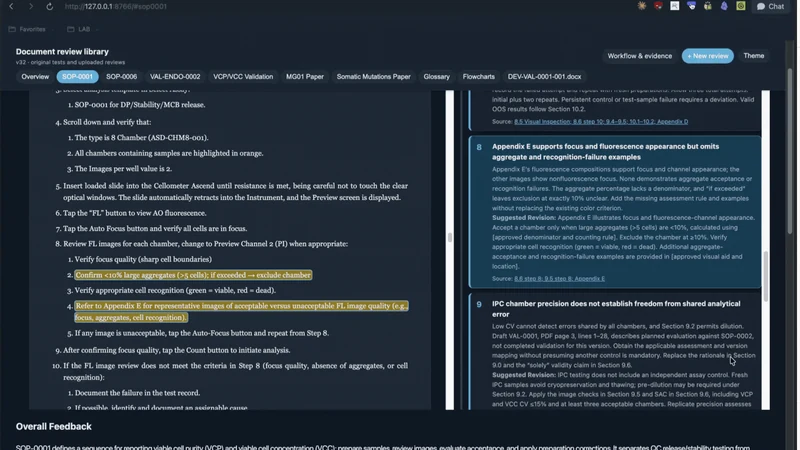Click the purple droplet extension icon
This screenshot has height=450, width=800.
[724, 6]
